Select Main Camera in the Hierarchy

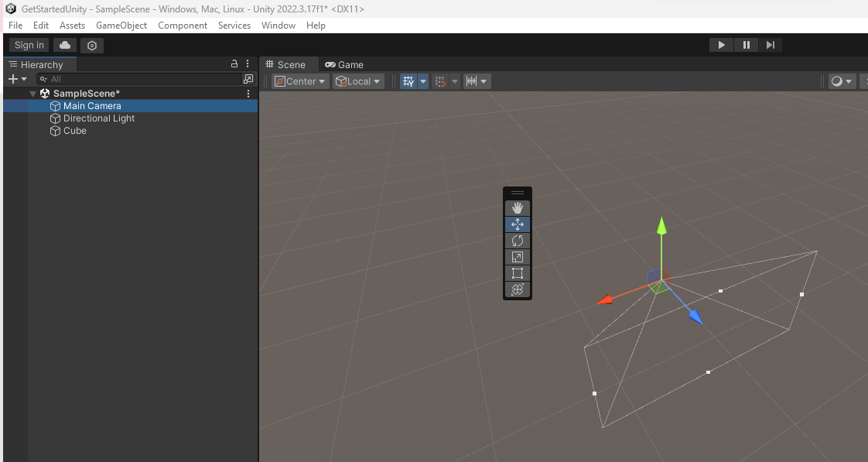click(131, 106)
